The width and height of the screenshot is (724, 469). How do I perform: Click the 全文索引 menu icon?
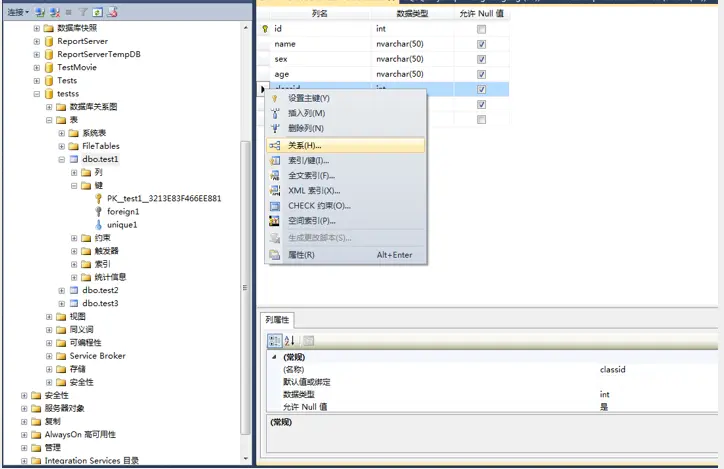tap(275, 175)
